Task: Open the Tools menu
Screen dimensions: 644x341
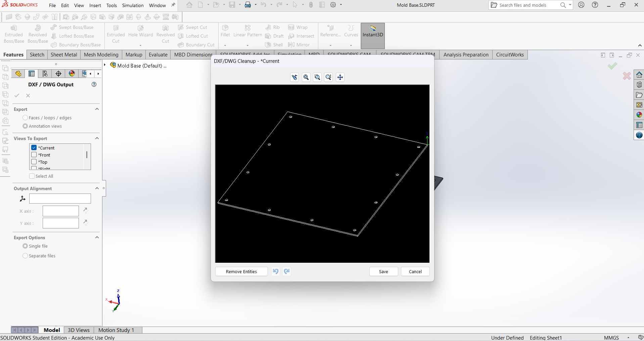Action: [x=111, y=5]
